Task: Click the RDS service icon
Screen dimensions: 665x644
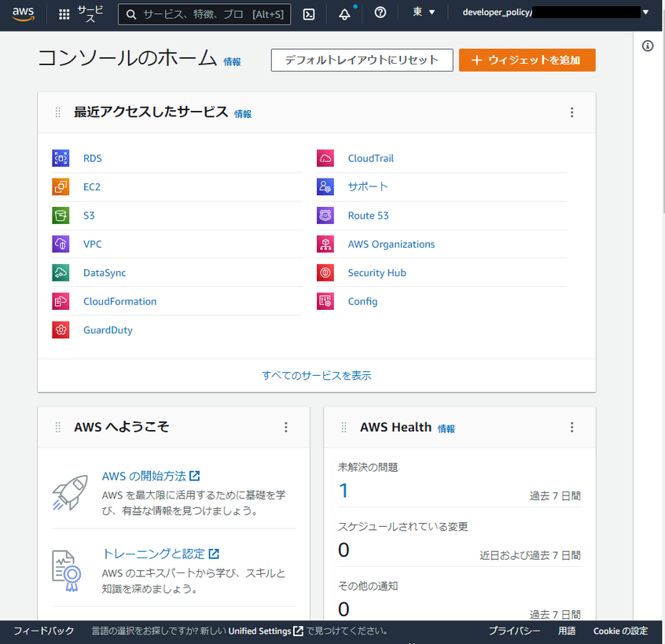Action: pos(61,158)
